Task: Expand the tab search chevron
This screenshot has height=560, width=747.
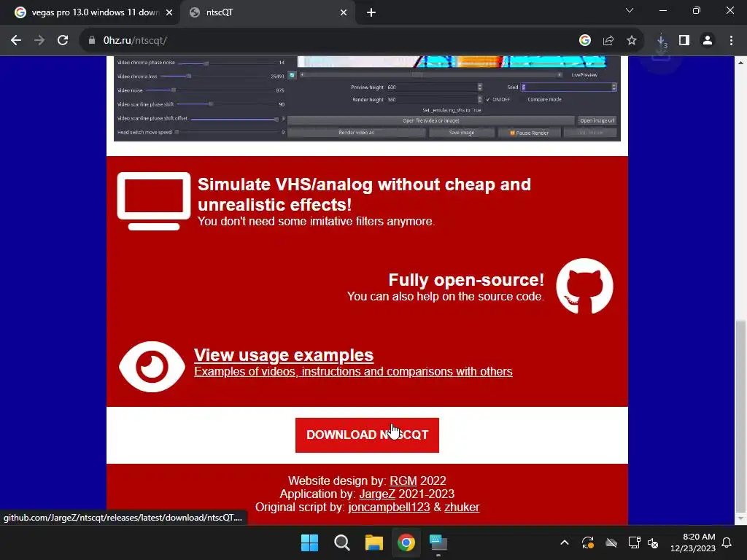Action: [x=630, y=10]
